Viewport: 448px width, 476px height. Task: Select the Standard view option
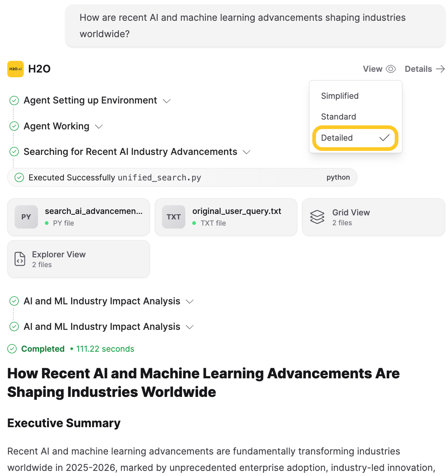pyautogui.click(x=338, y=117)
